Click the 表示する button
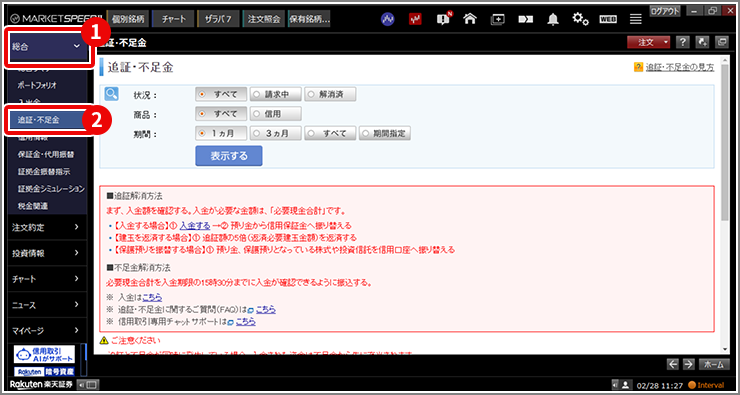Screen dimensions: 740x395 pos(229,156)
